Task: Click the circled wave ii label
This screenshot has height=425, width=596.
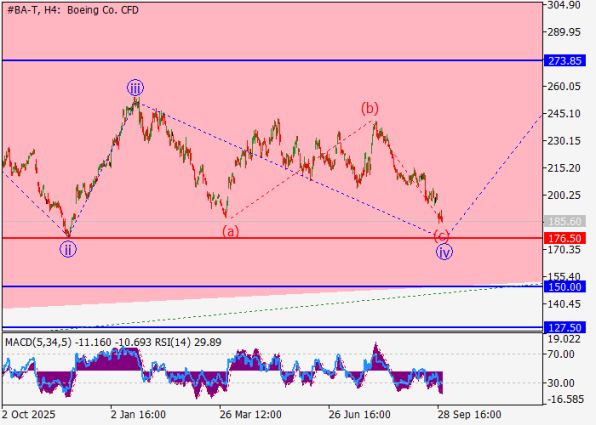Action: point(68,249)
